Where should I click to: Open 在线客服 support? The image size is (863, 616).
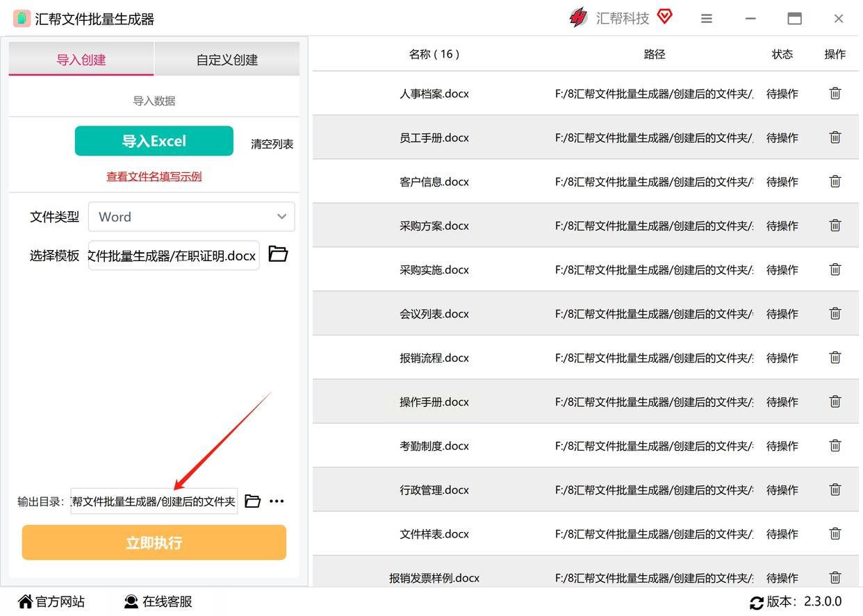(x=158, y=601)
